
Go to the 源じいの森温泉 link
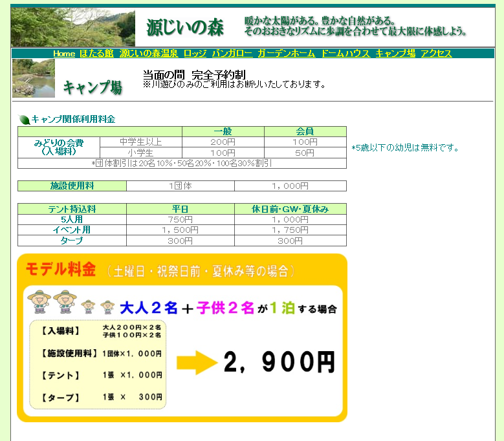pos(148,54)
